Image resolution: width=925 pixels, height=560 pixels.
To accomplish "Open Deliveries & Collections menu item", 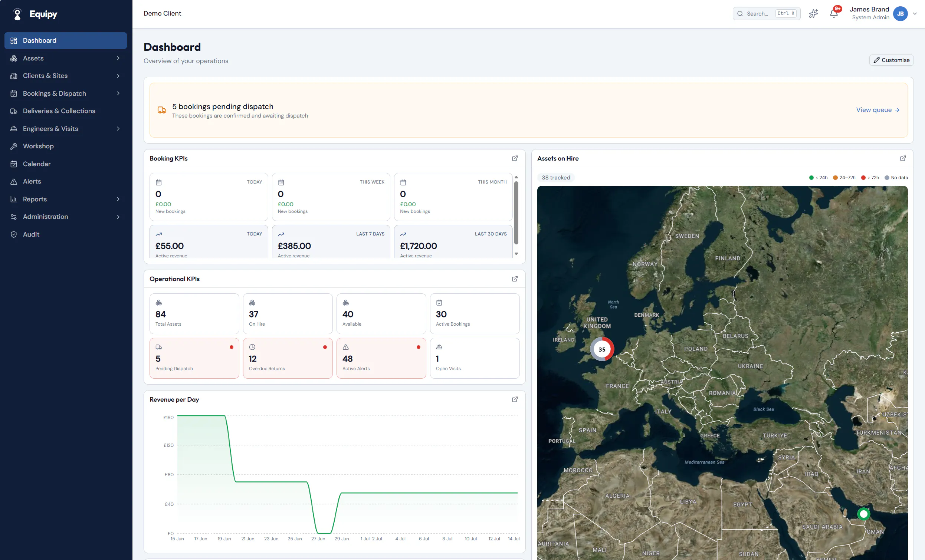I will pyautogui.click(x=66, y=111).
